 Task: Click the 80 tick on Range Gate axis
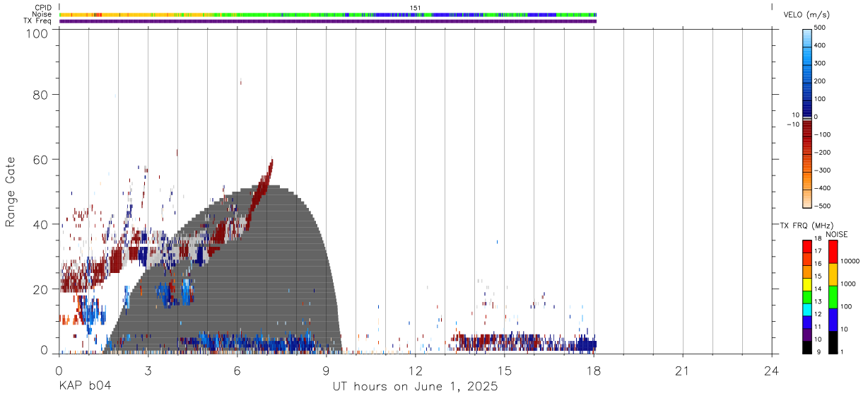[41, 95]
